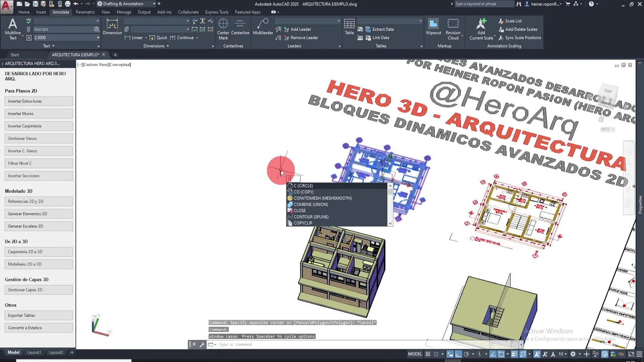Click the Extract Data tool
Viewport: 644px width, 362px height.
click(x=379, y=29)
